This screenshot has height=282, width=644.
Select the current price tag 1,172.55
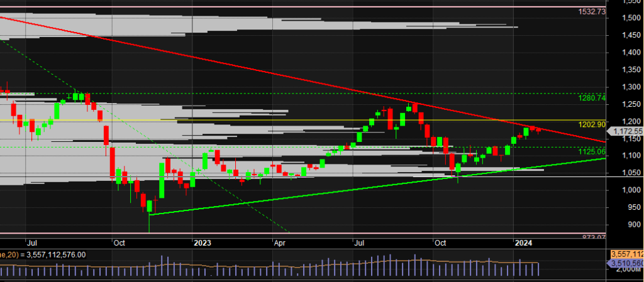628,131
